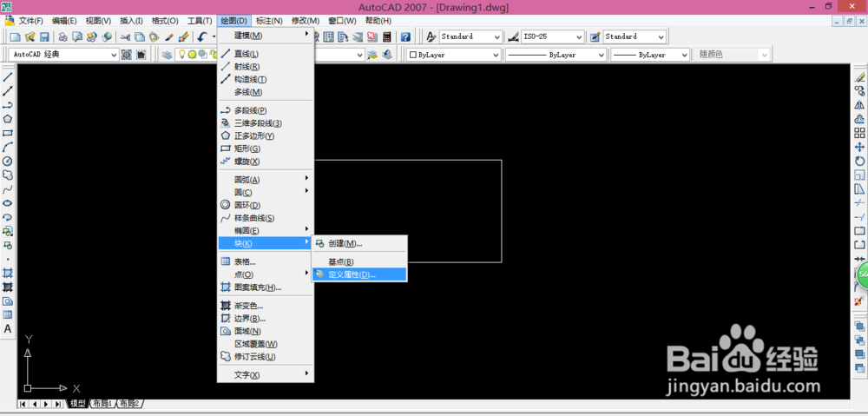This screenshot has height=416, width=868.
Task: Click the Plot printer icon
Action: pyautogui.click(x=63, y=37)
